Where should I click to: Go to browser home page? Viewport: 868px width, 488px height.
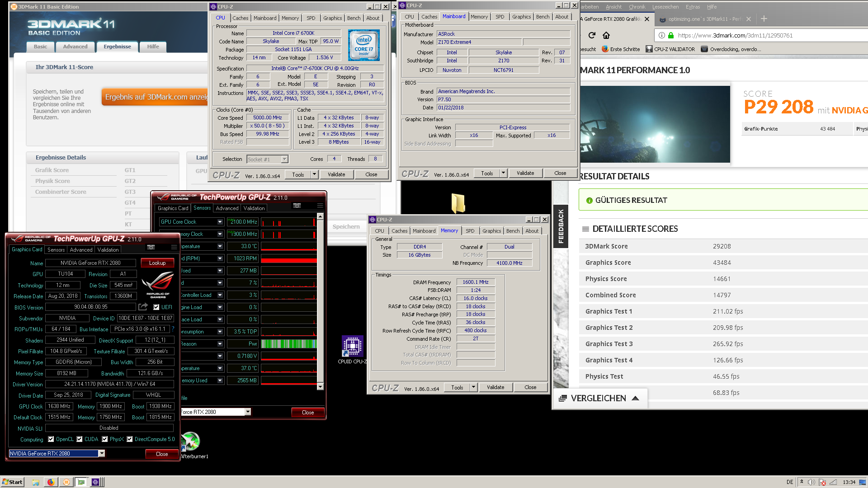606,35
